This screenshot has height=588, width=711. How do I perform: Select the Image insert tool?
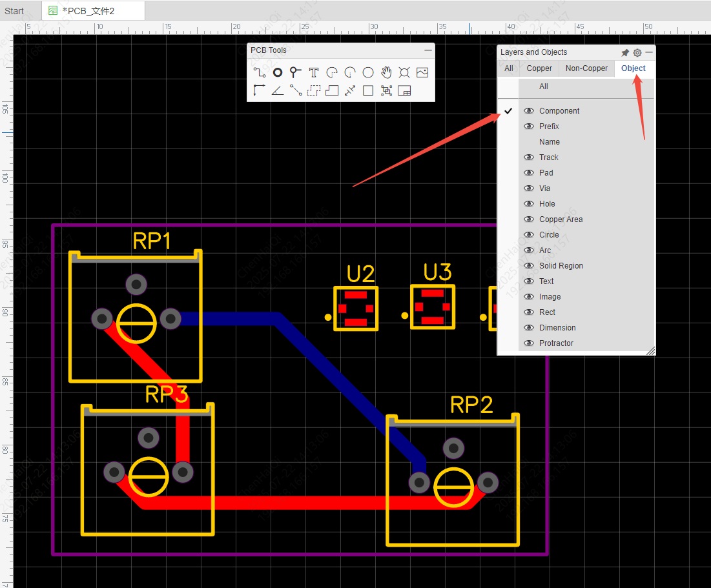(x=422, y=72)
